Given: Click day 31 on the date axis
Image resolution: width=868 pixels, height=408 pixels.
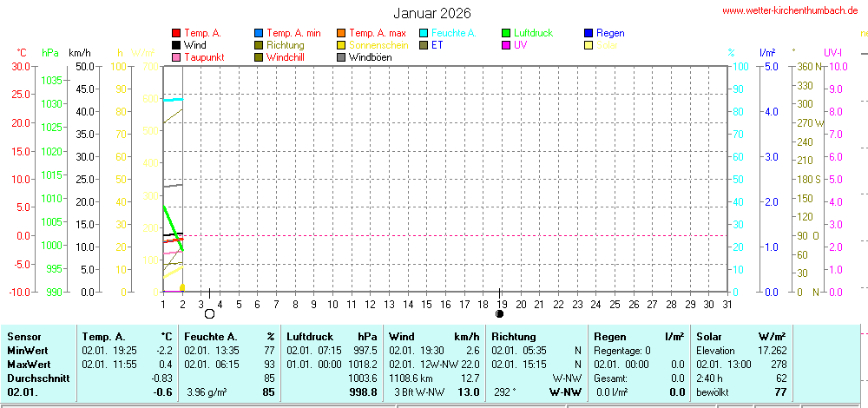Looking at the screenshot, I should (727, 304).
